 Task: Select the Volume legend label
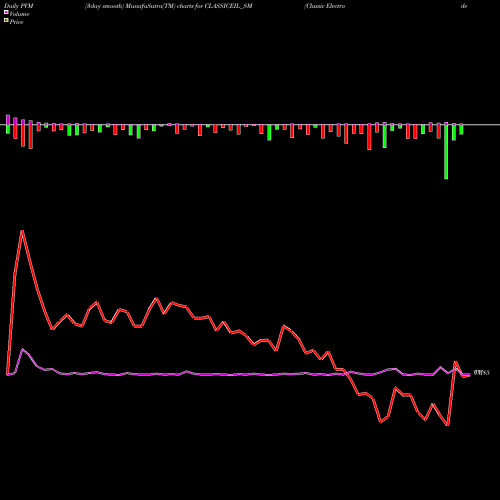[x=19, y=14]
